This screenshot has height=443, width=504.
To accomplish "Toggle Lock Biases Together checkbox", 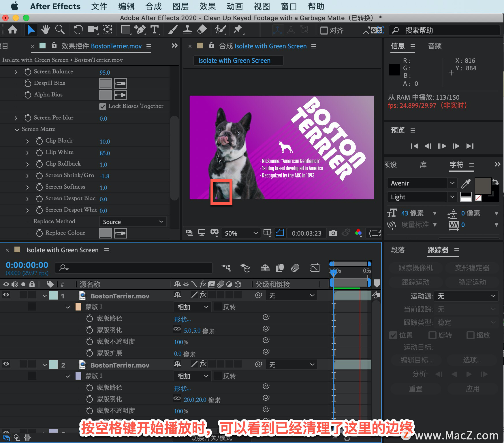I will pyautogui.click(x=102, y=106).
